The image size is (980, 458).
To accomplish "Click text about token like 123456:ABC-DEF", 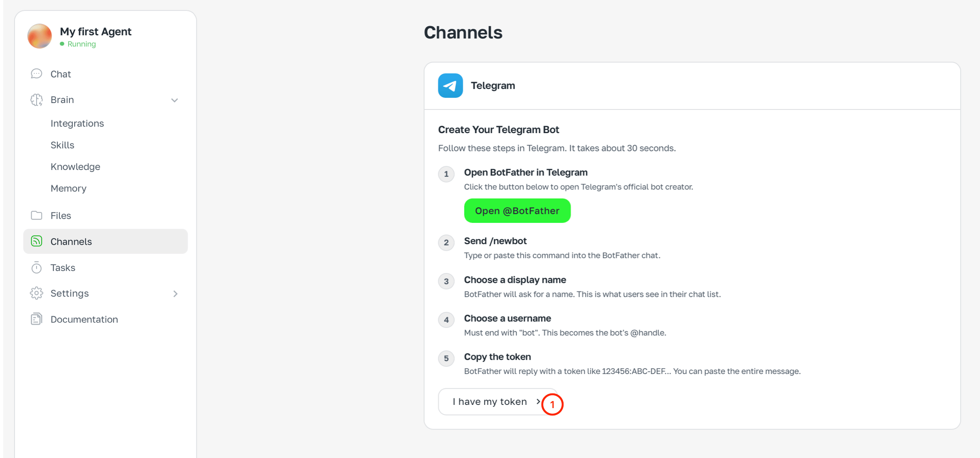I will point(632,372).
